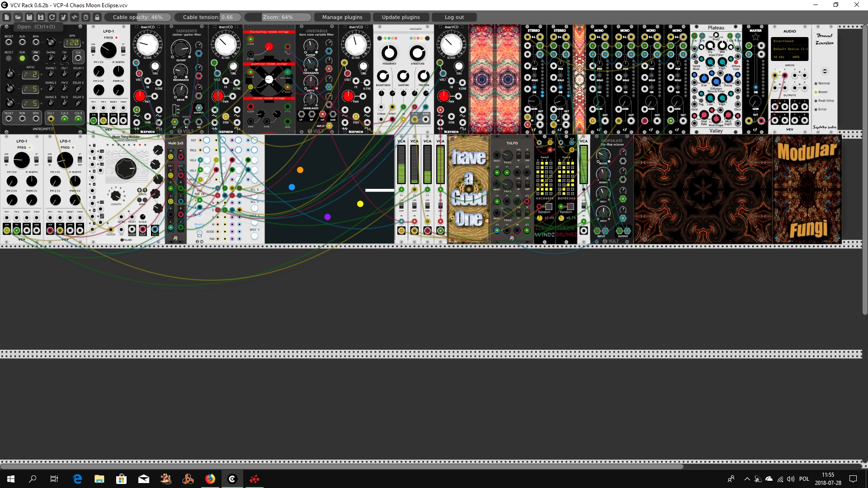Click the Cable tension slider
Screen dimensions: 868x488
click(208, 17)
